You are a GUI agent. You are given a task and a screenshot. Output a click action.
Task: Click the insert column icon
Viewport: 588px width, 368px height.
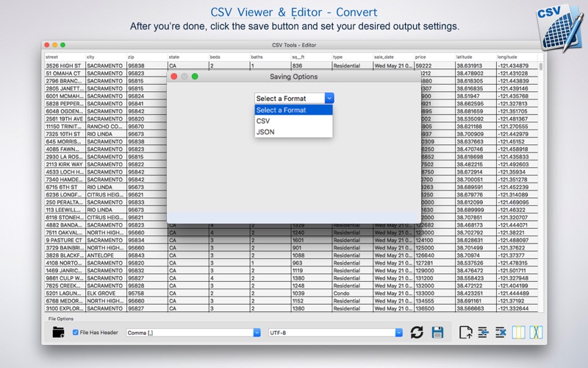point(518,333)
